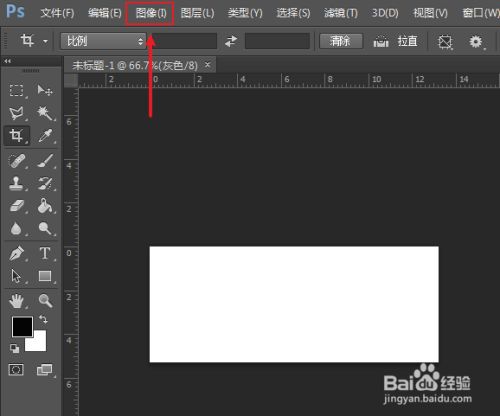The width and height of the screenshot is (500, 416).
Task: Swap foreground and background colors
Action: tap(43, 319)
